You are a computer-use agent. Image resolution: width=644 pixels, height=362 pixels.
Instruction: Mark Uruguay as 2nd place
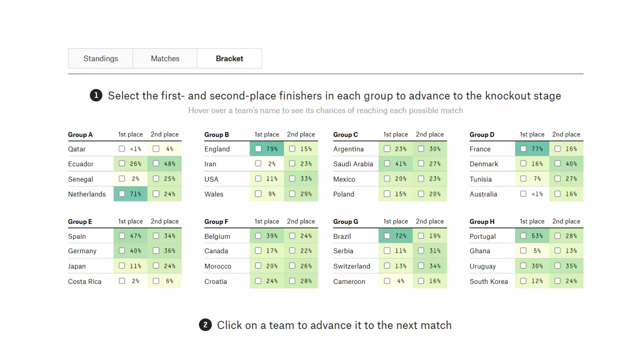(x=558, y=266)
